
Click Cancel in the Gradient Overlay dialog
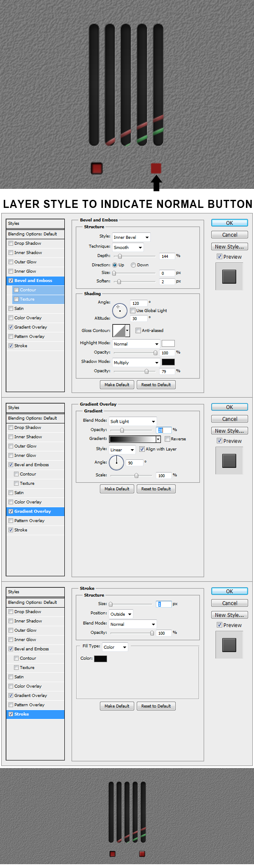click(x=229, y=419)
